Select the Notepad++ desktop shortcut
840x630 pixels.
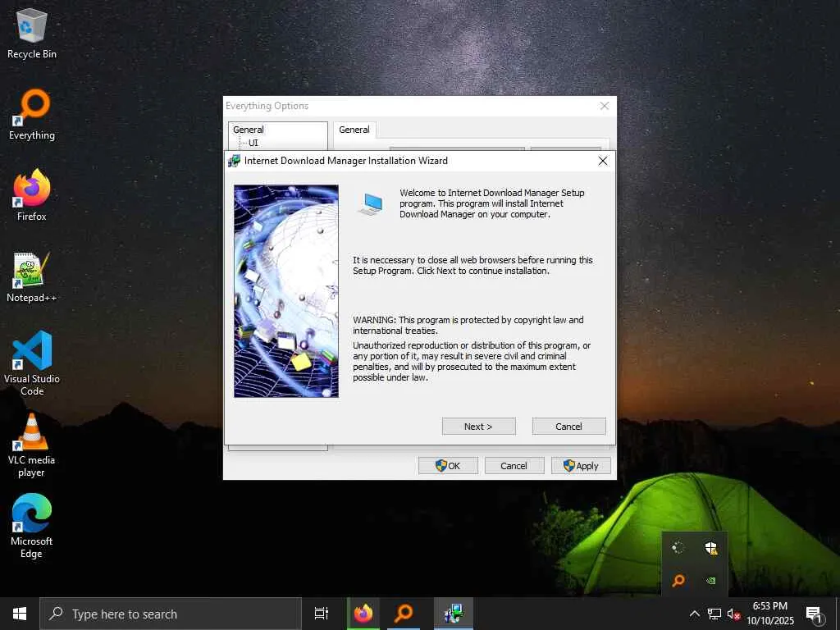[x=32, y=277]
